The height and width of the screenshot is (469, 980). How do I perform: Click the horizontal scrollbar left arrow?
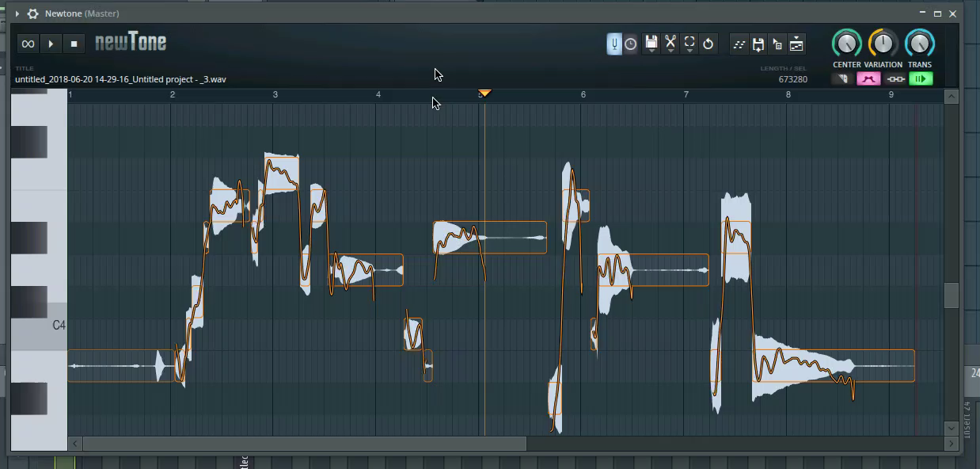[x=75, y=444]
